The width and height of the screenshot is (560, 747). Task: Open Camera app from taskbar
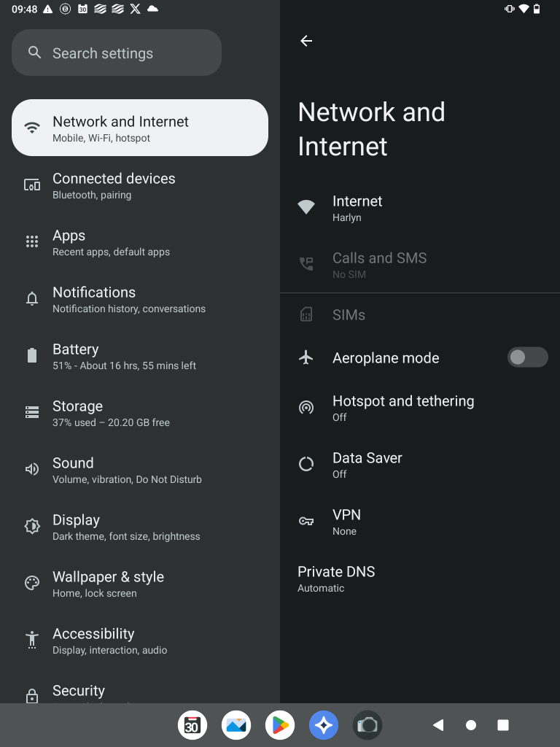tap(367, 725)
